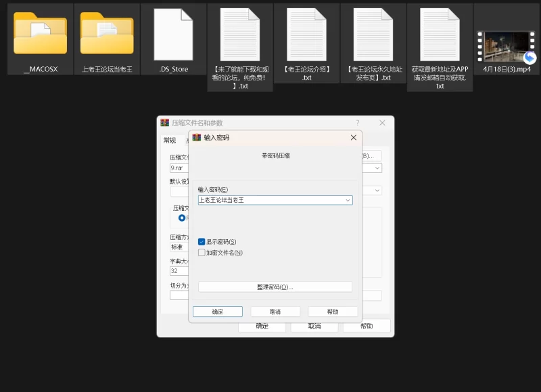The image size is (541, 392).
Task: Click the .DS_Store file icon
Action: (174, 34)
